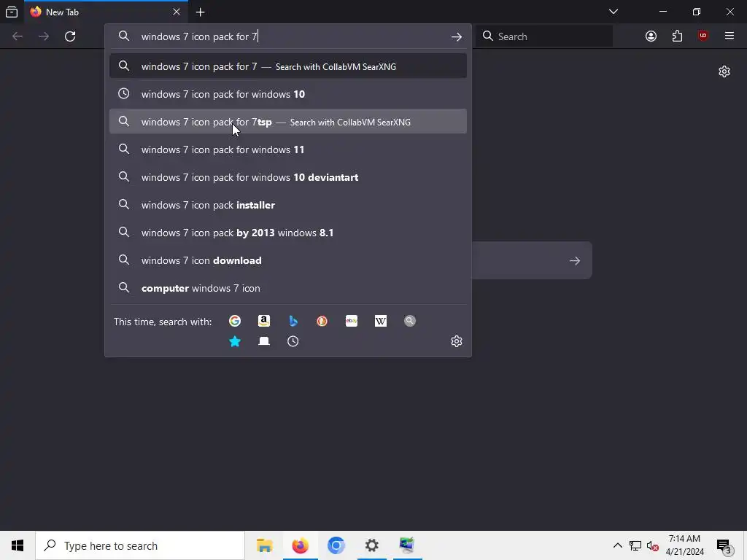Click the network tray icon
Screen dimensions: 747x560
pos(635,545)
